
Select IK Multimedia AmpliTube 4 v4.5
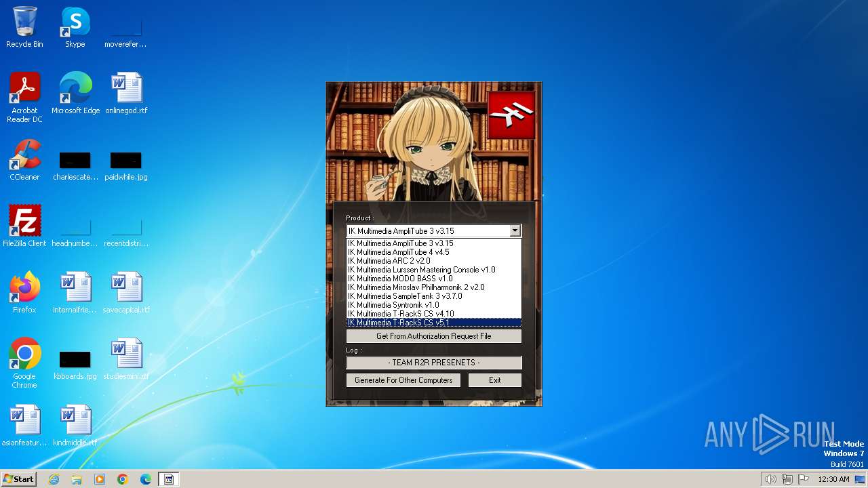click(434, 252)
